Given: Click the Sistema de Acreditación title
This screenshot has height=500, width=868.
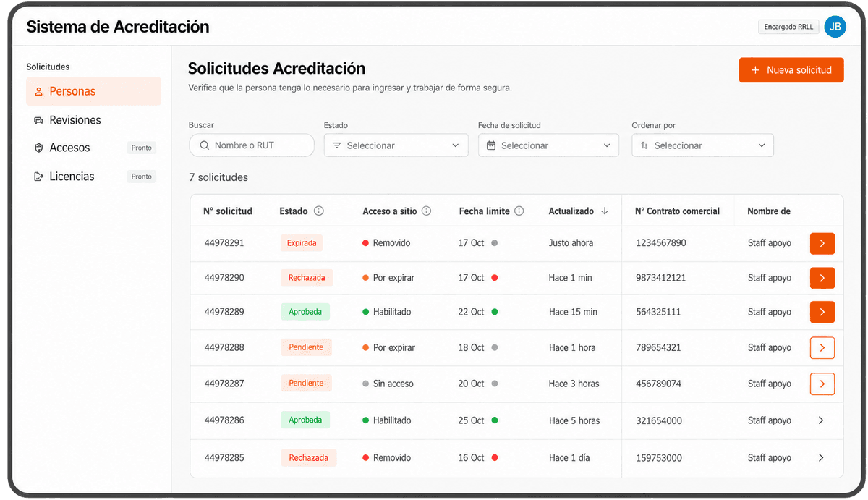Looking at the screenshot, I should coord(118,27).
